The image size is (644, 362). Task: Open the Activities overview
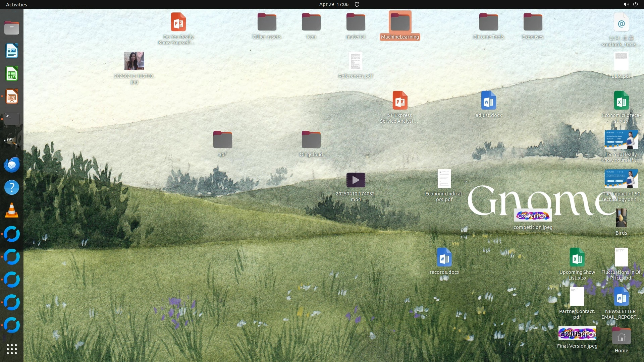[x=16, y=4]
